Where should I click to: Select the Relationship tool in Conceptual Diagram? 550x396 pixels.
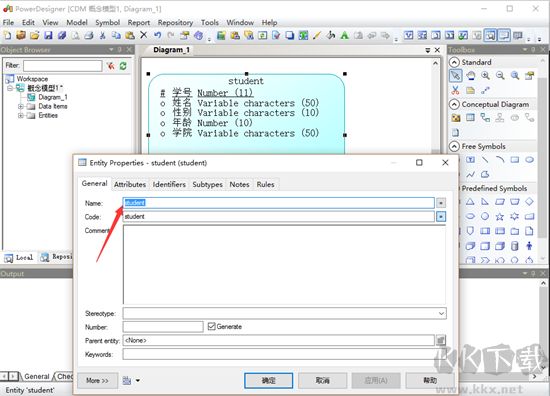click(485, 118)
